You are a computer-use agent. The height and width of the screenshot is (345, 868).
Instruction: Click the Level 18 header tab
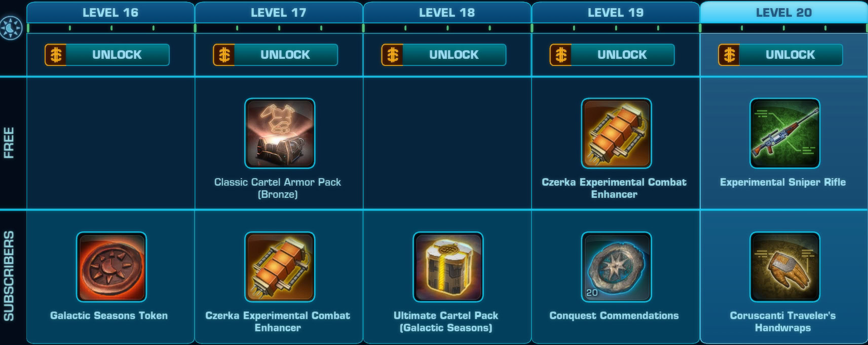tap(447, 13)
